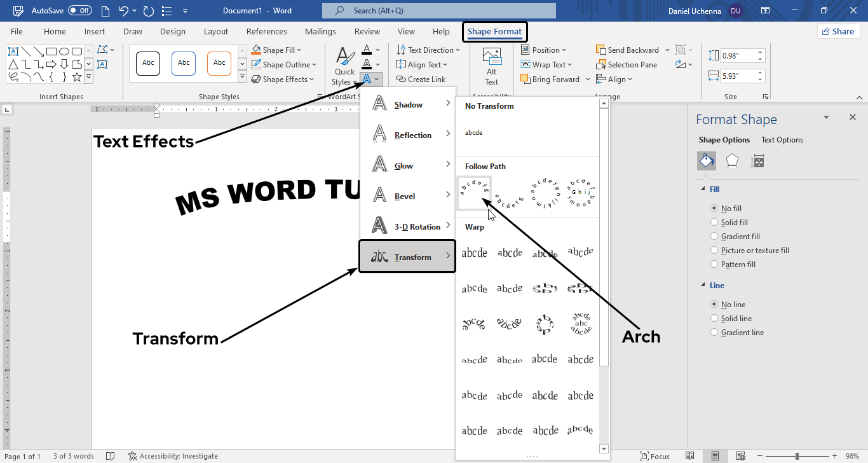Open Quick Styles WordArt gallery
This screenshot has width=868, height=463.
click(x=345, y=67)
